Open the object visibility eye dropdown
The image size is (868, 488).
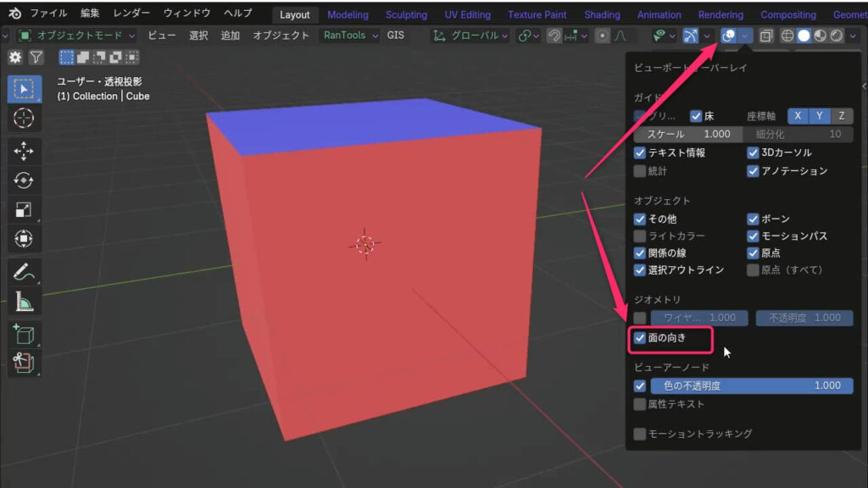[x=663, y=36]
